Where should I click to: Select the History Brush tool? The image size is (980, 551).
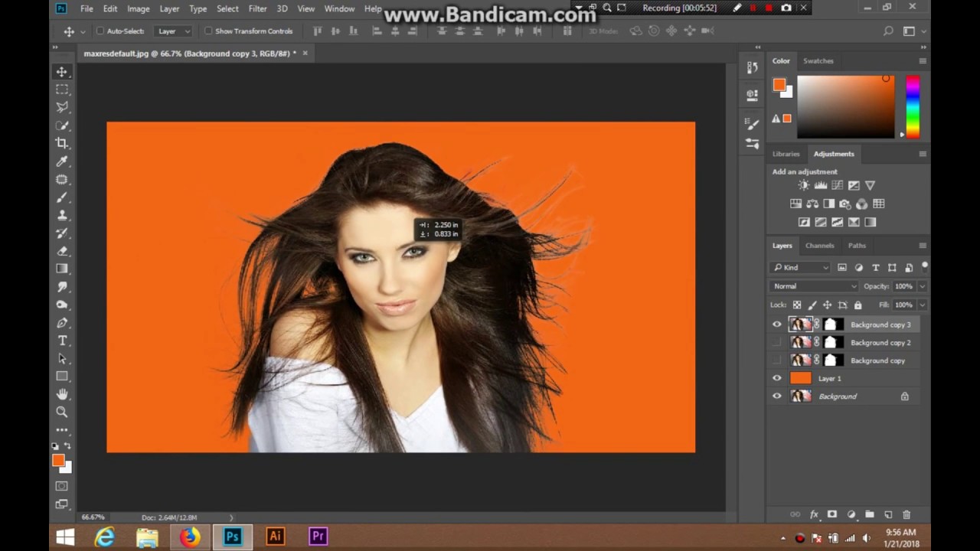[62, 233]
